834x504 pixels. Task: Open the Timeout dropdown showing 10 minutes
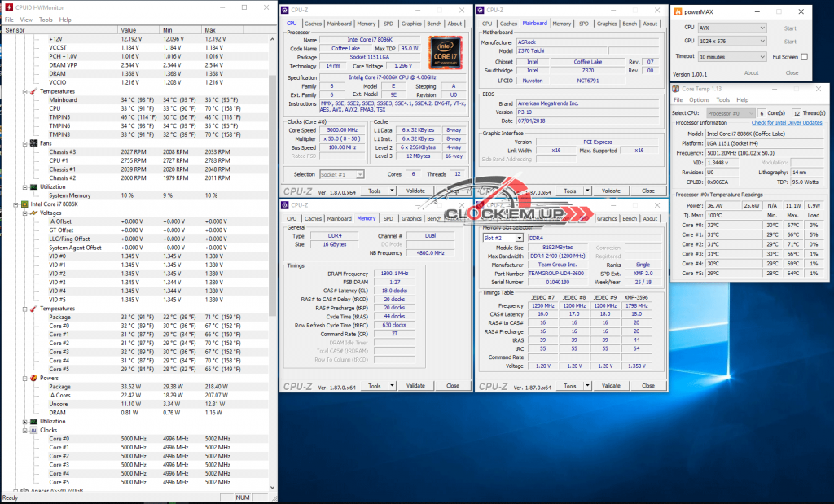(x=732, y=57)
